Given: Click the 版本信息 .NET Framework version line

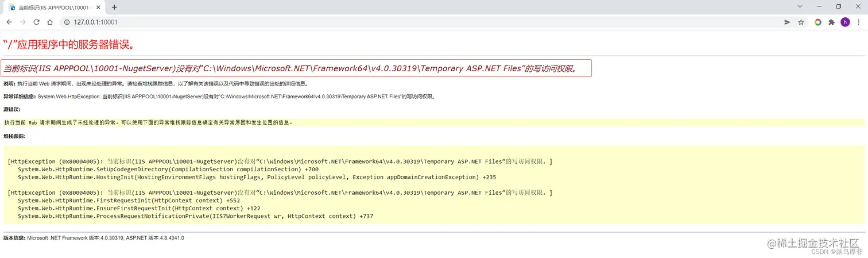Looking at the screenshot, I should 94,238.
